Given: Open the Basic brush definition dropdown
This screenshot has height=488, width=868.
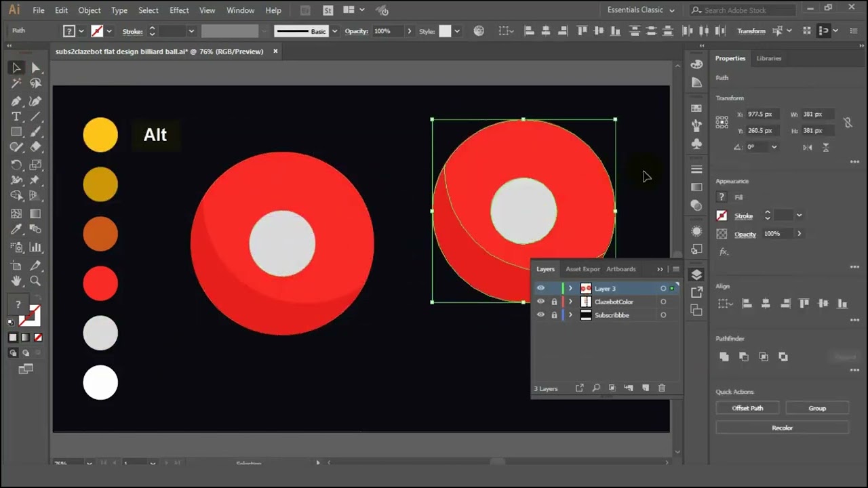Looking at the screenshot, I should coord(334,31).
